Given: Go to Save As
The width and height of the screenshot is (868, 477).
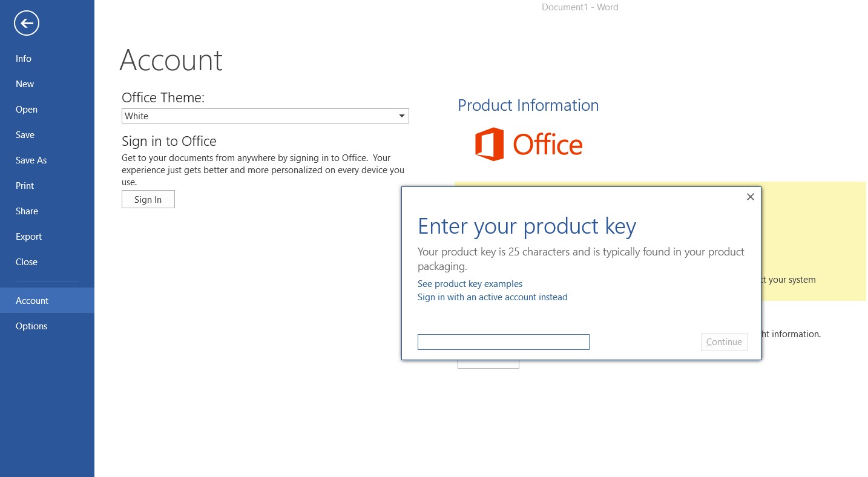Looking at the screenshot, I should [x=31, y=160].
